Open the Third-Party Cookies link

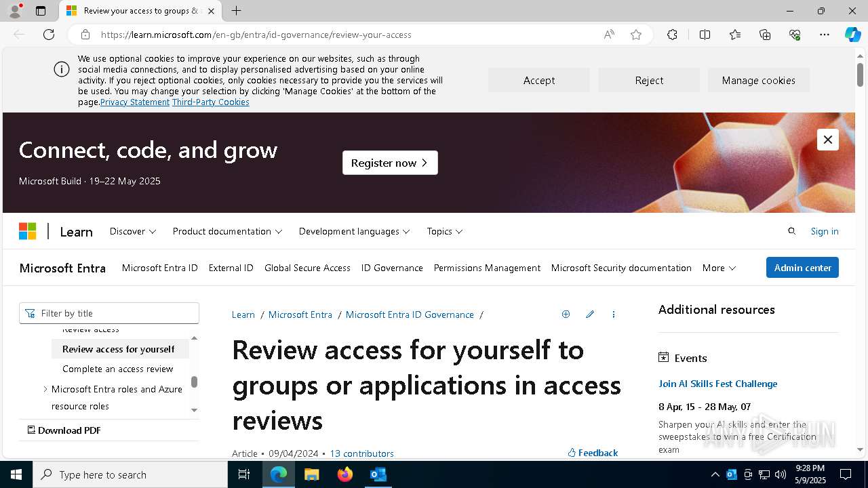point(211,102)
